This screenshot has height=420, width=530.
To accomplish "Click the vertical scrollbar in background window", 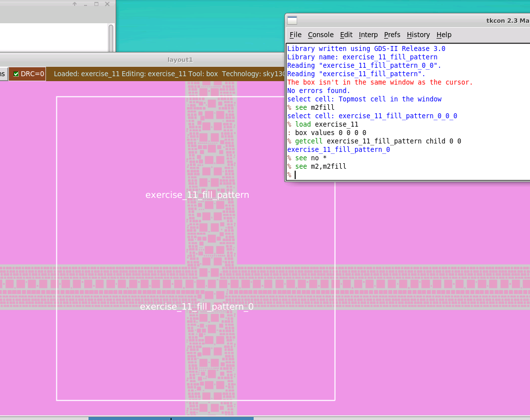I will click(x=111, y=38).
